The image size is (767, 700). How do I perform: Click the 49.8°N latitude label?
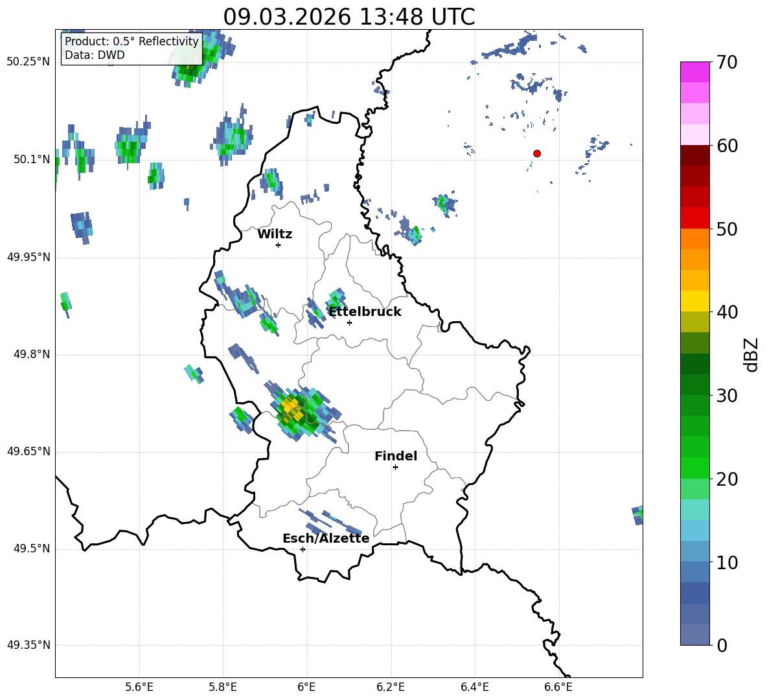tap(32, 354)
